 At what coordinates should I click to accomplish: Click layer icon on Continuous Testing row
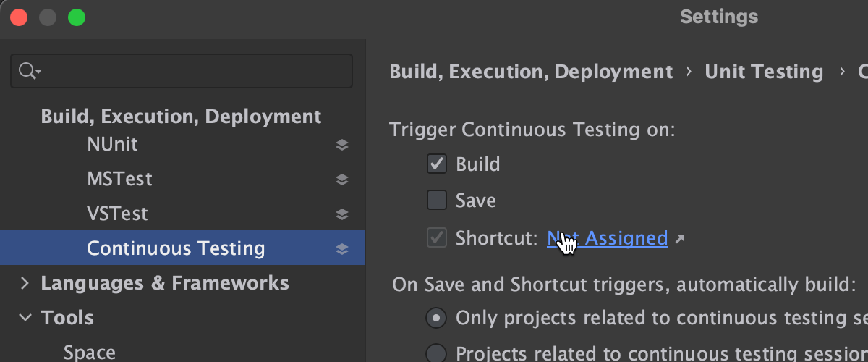(x=342, y=249)
